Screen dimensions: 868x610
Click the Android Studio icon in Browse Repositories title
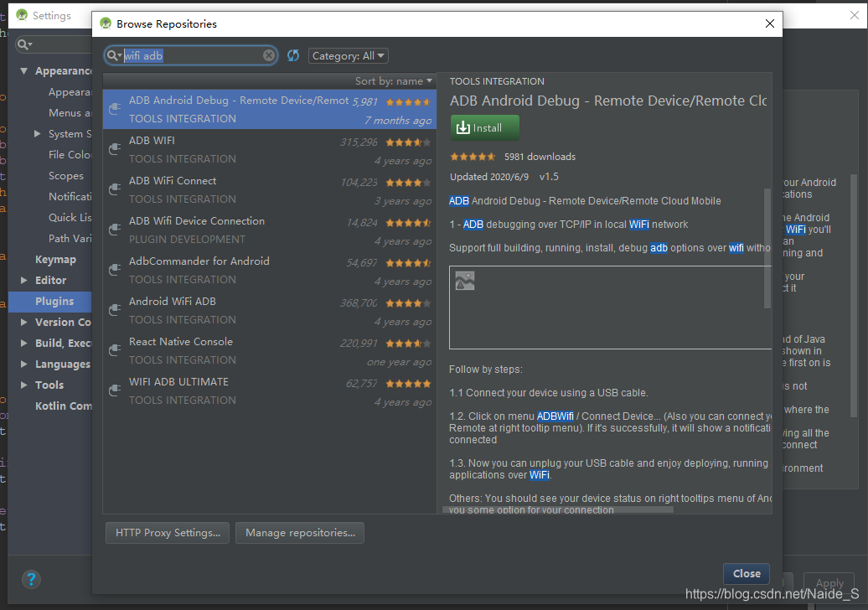click(106, 23)
